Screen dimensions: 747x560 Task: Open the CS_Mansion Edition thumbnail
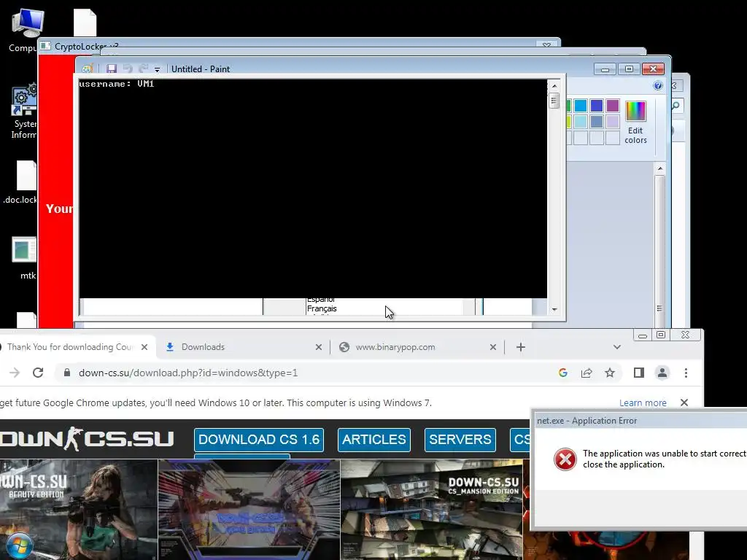pyautogui.click(x=432, y=509)
